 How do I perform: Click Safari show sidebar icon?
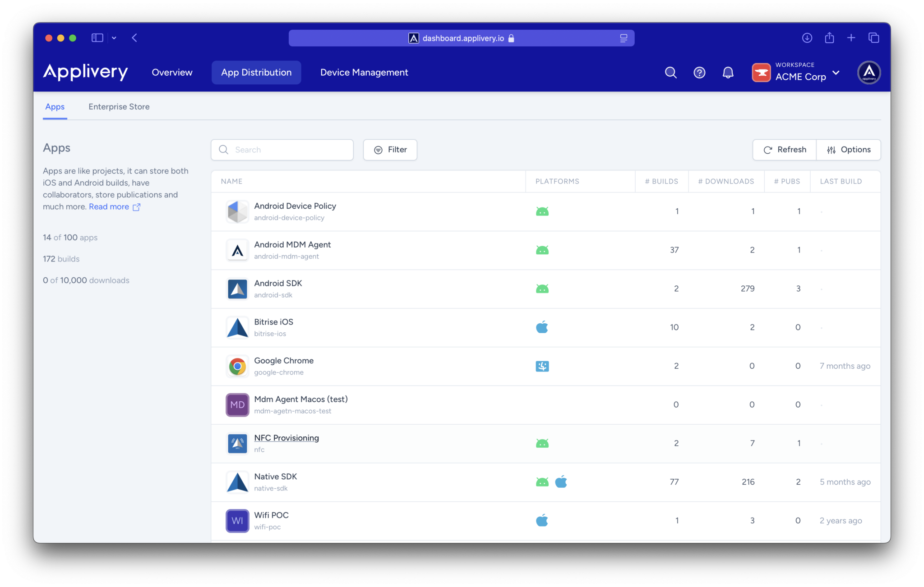97,38
